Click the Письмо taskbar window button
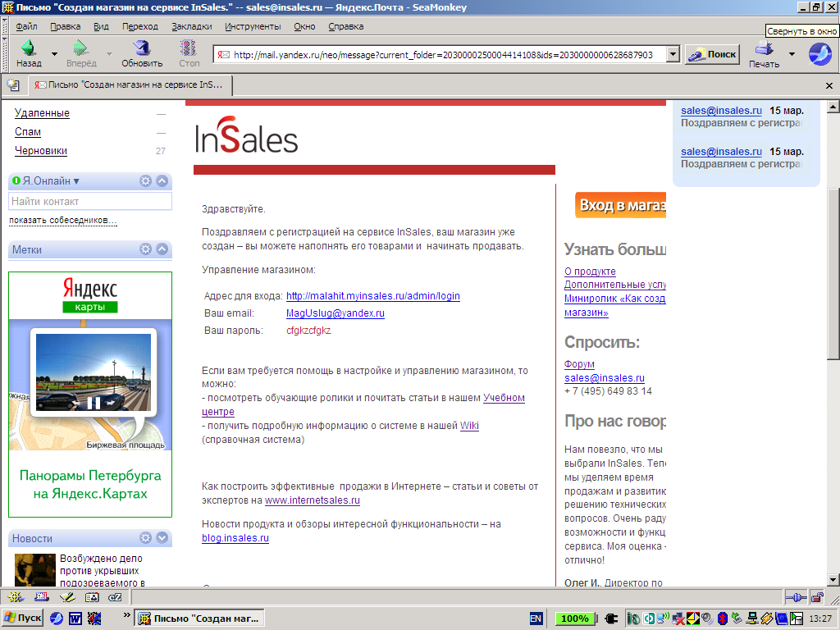The width and height of the screenshot is (840, 630). tap(199, 619)
